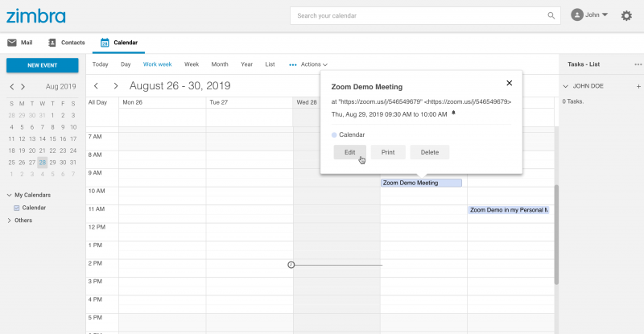Open the Mail tab
644x334 pixels.
(19, 43)
